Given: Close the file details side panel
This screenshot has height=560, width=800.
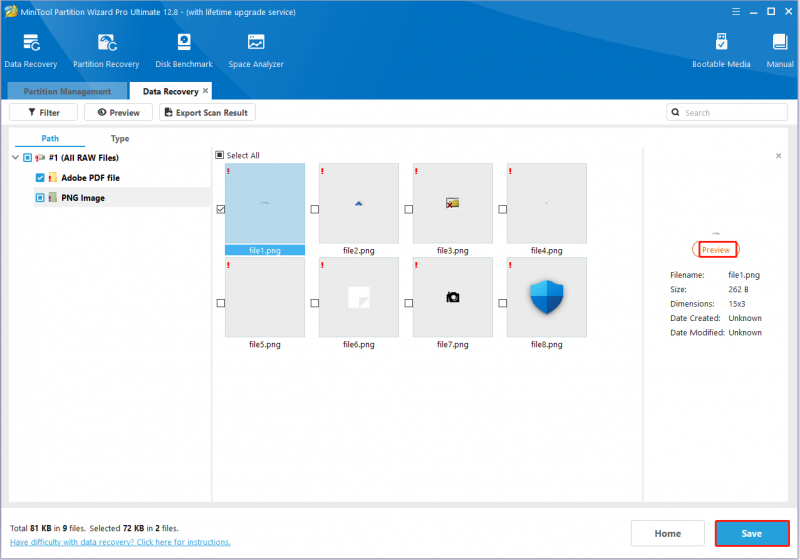Looking at the screenshot, I should [778, 156].
